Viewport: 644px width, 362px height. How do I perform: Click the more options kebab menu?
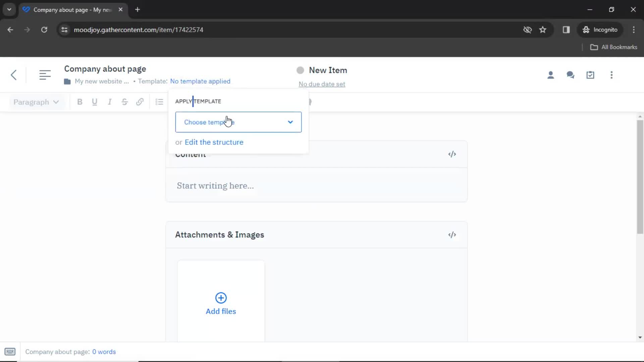click(x=611, y=75)
